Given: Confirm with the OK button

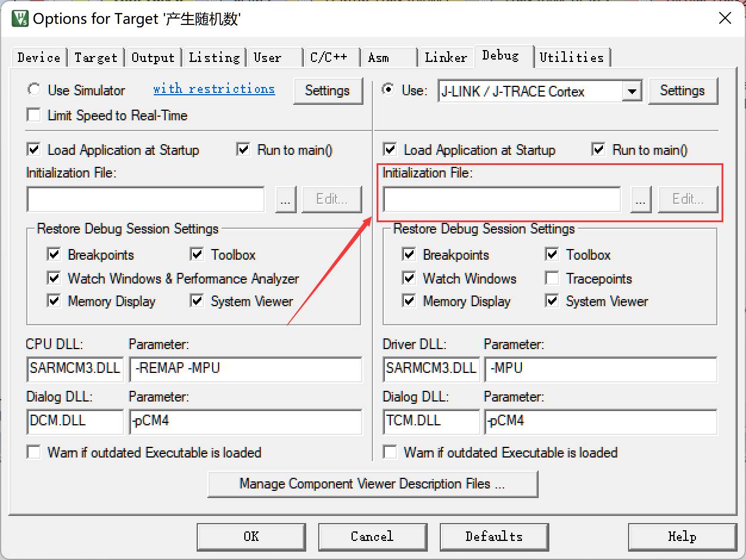Looking at the screenshot, I should coord(251,537).
